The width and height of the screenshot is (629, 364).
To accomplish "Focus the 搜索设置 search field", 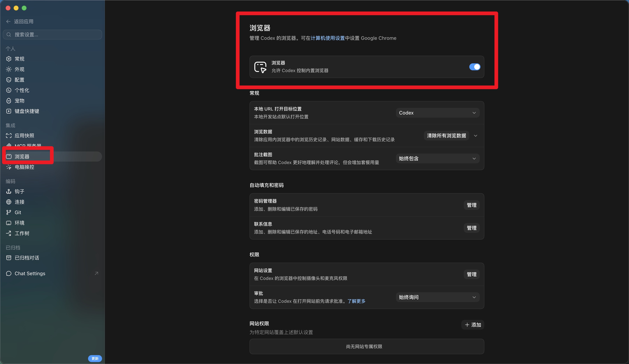I will tap(52, 35).
